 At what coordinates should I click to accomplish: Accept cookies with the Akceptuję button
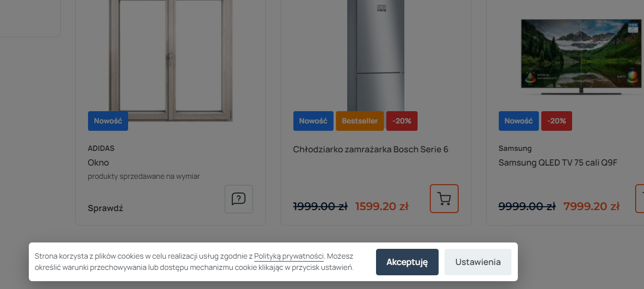[407, 262]
